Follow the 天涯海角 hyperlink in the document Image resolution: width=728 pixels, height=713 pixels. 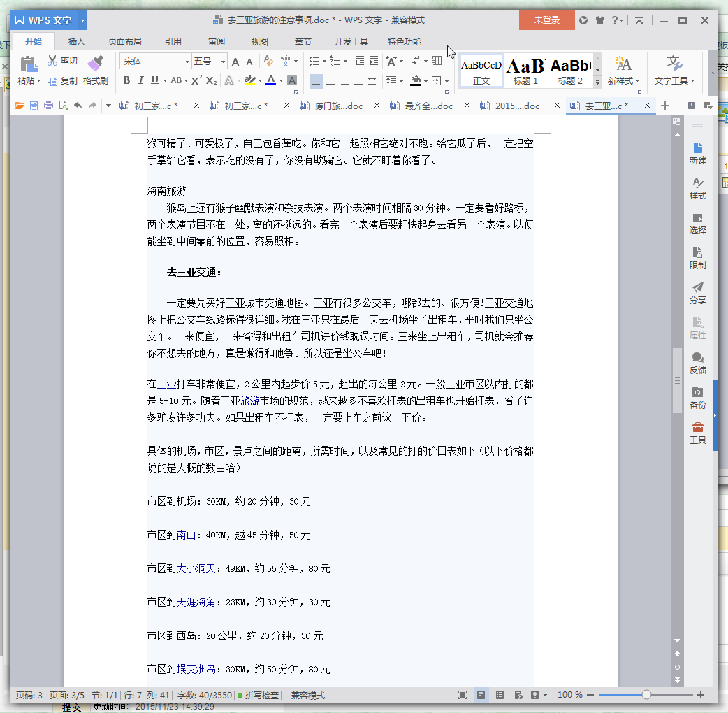point(196,603)
